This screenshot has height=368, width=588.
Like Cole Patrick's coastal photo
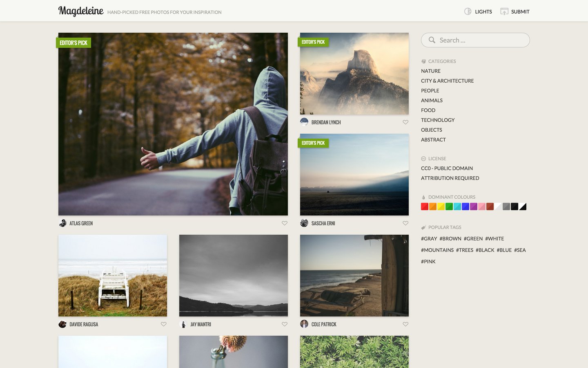(x=405, y=324)
